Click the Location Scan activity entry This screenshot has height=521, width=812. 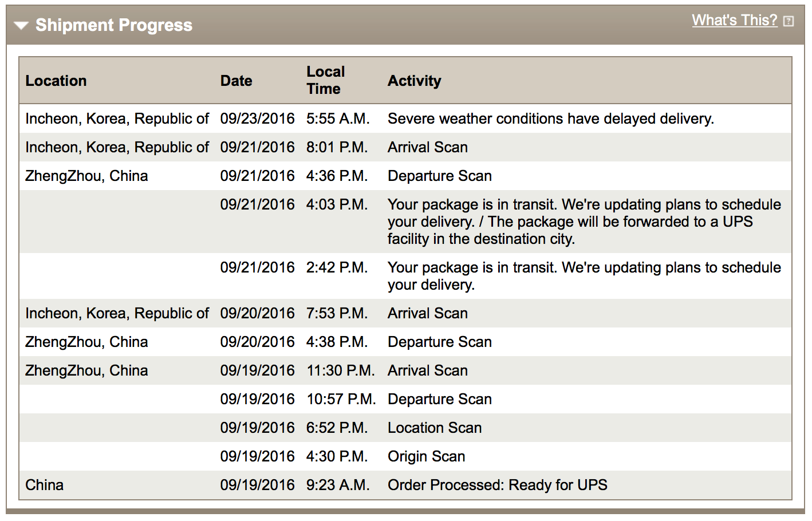(435, 428)
